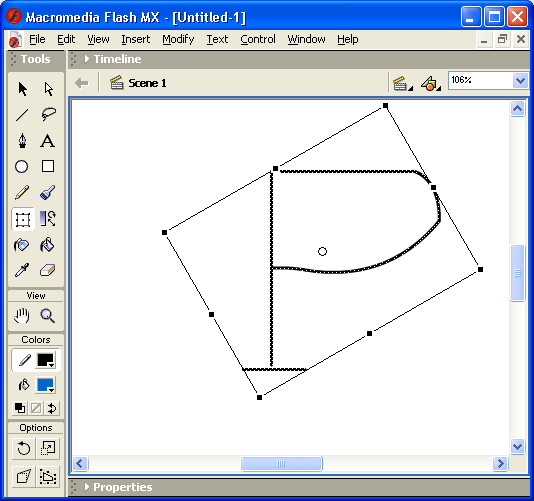Select the Subselection tool
Viewport: 534px width, 501px height.
[48, 89]
